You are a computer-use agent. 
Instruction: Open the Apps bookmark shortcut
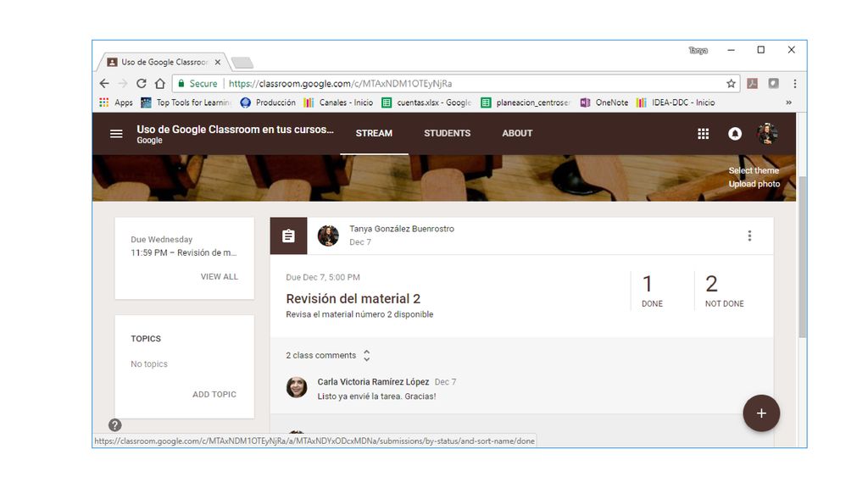coord(115,103)
